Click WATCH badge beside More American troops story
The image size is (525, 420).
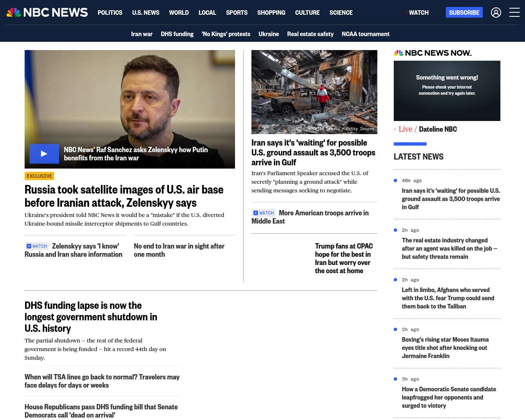pos(264,213)
